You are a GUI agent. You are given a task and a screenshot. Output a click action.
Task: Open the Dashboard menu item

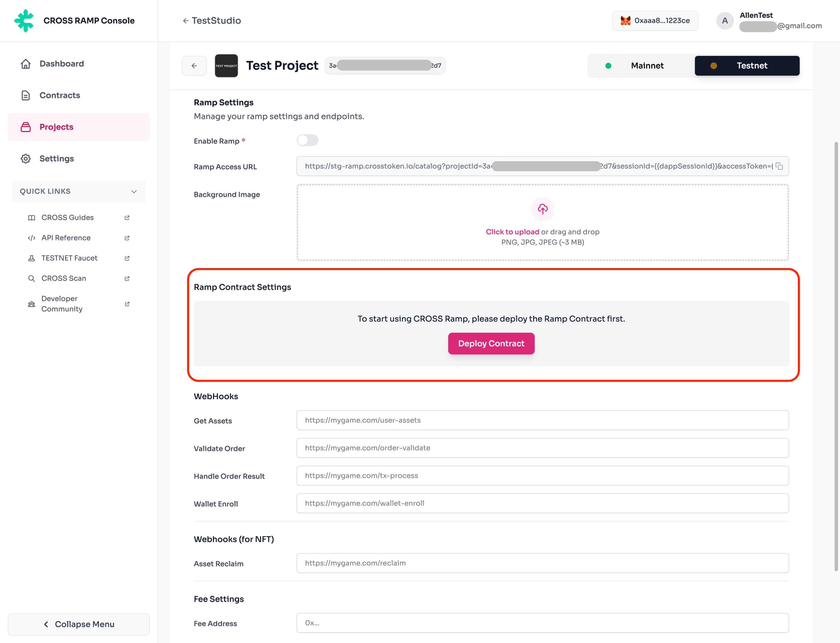(x=61, y=63)
